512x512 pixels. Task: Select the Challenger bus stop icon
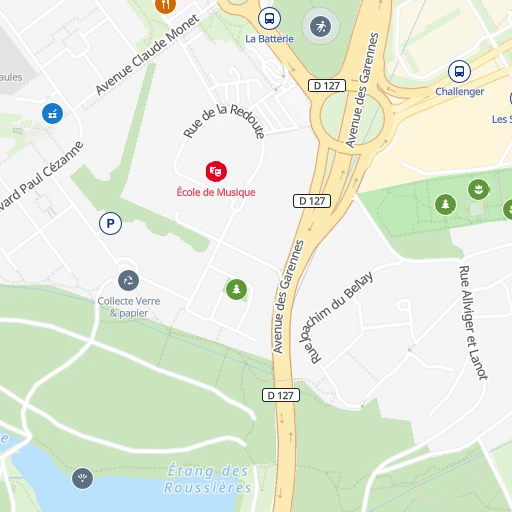point(459,71)
